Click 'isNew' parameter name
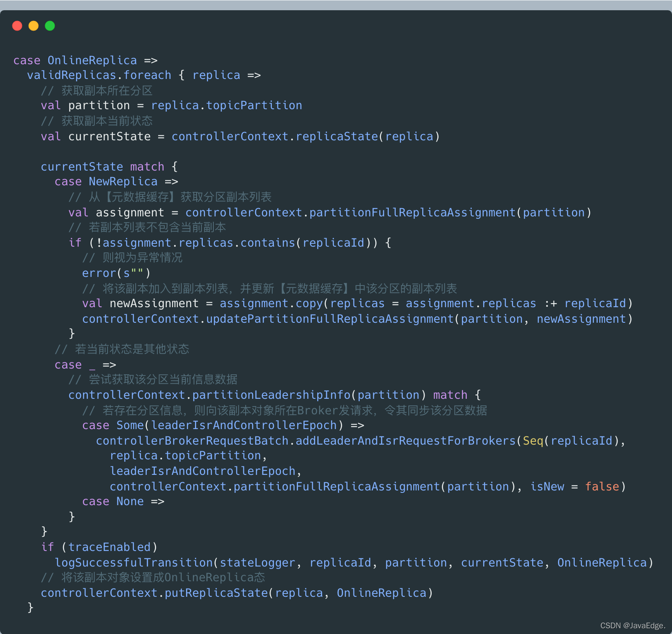Image resolution: width=672 pixels, height=634 pixels. coord(547,487)
